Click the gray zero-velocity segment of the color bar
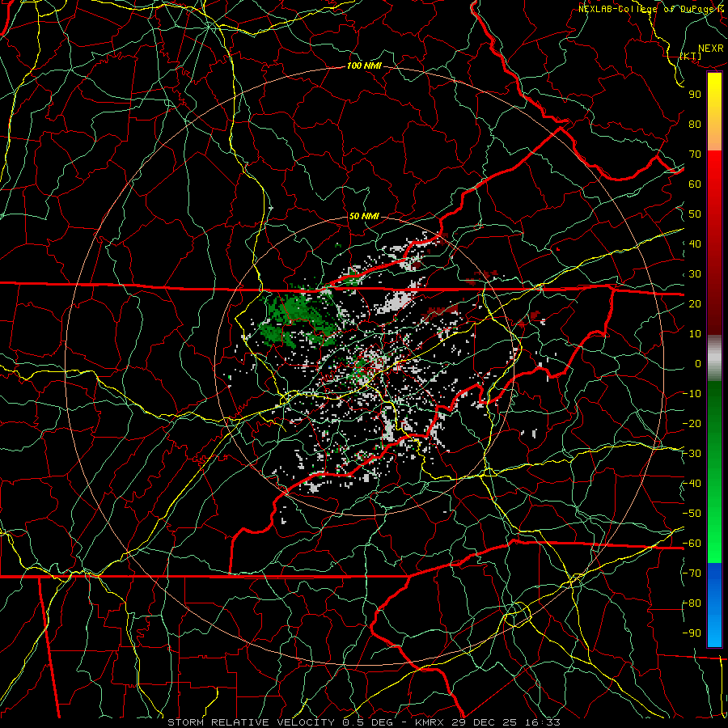The width and height of the screenshot is (728, 728). [x=714, y=358]
